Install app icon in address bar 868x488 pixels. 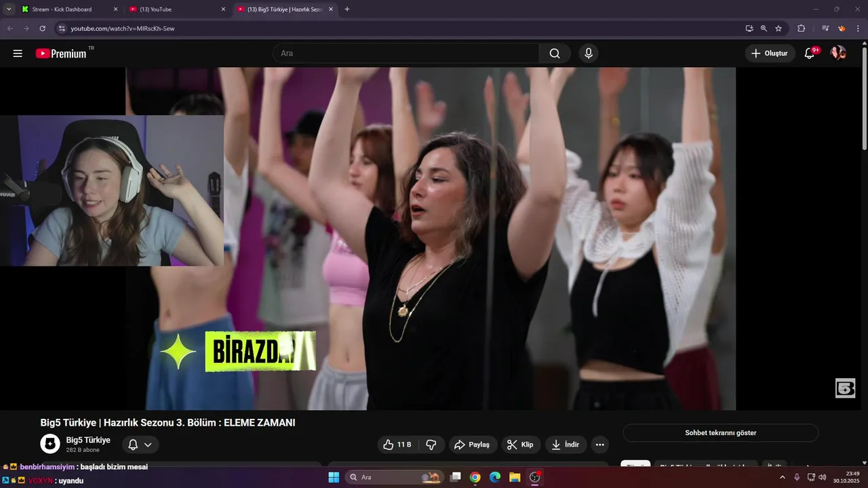[749, 28]
